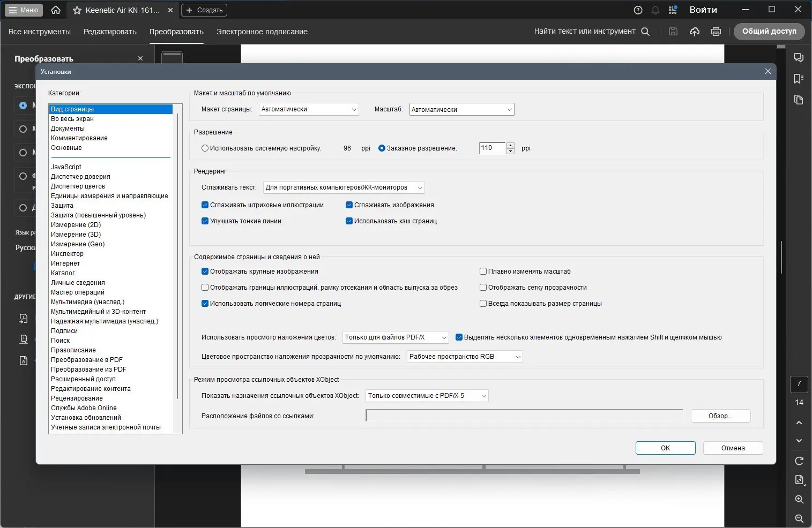Print the document using the printer icon
The height and width of the screenshot is (528, 812).
point(716,31)
